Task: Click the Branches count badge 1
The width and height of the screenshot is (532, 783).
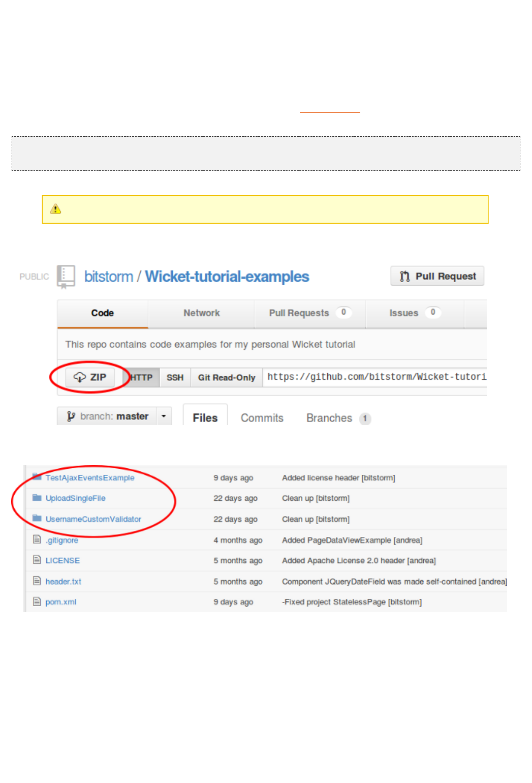Action: 365,418
